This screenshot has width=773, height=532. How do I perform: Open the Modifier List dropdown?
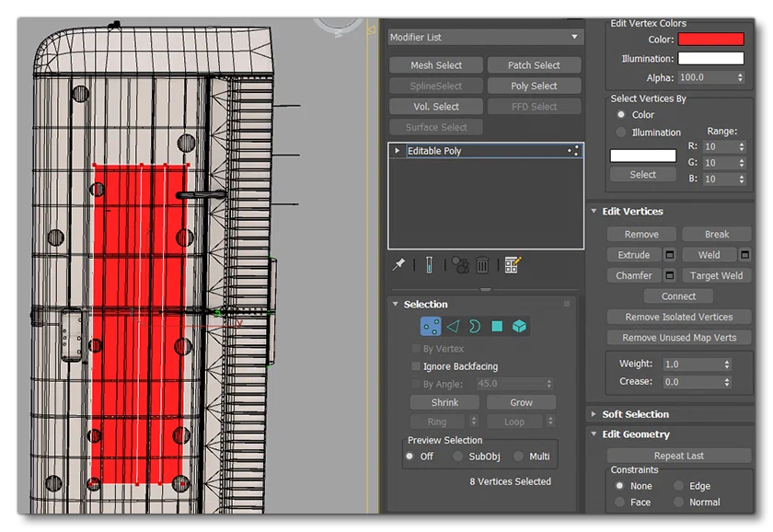tap(486, 37)
